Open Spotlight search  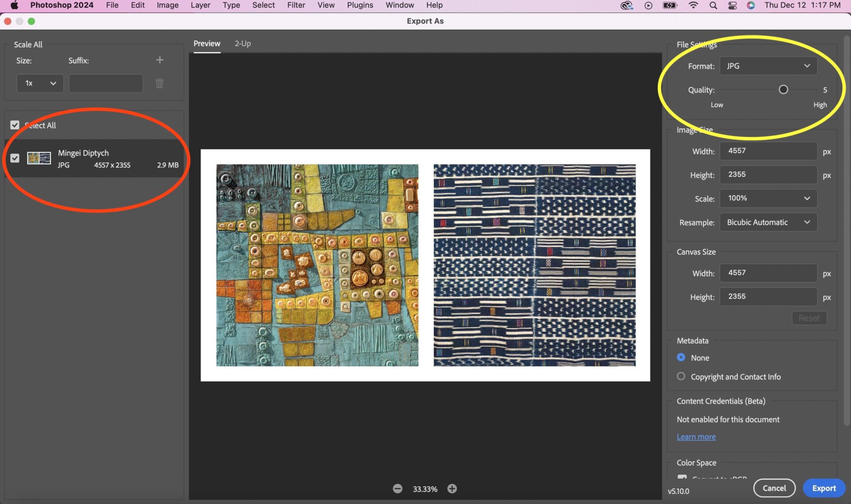pyautogui.click(x=713, y=5)
